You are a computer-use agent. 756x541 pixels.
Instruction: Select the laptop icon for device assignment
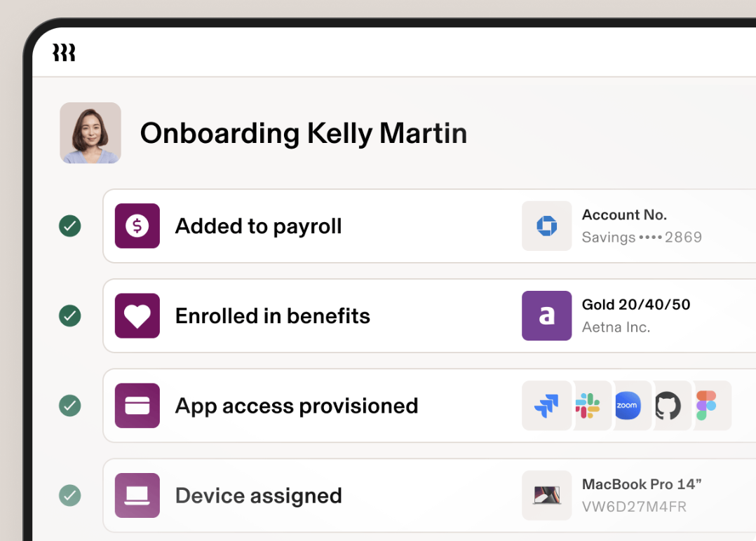tap(137, 495)
